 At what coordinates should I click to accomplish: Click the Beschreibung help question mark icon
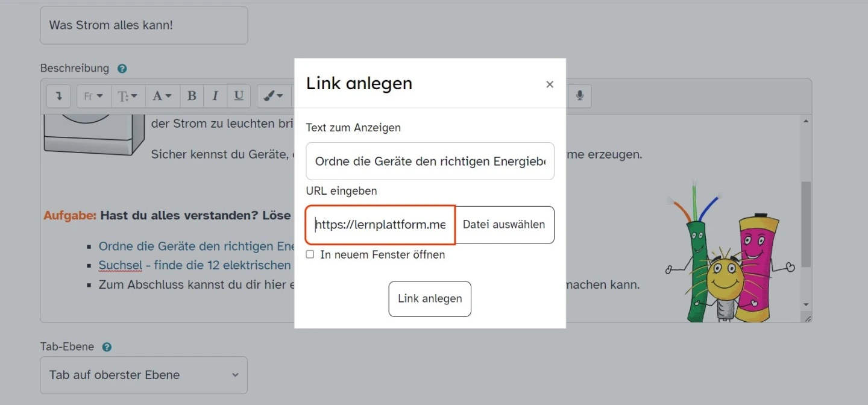(x=122, y=69)
